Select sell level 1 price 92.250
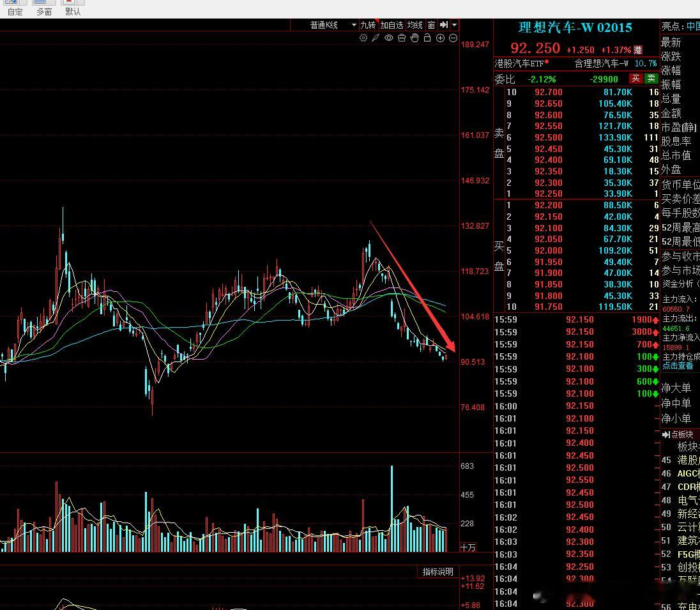 coord(548,194)
